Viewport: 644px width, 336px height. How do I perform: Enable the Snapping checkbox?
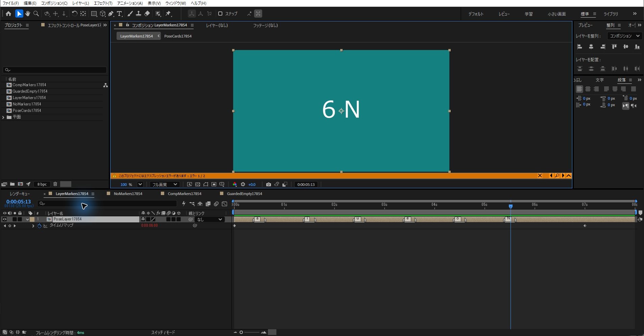pyautogui.click(x=220, y=14)
